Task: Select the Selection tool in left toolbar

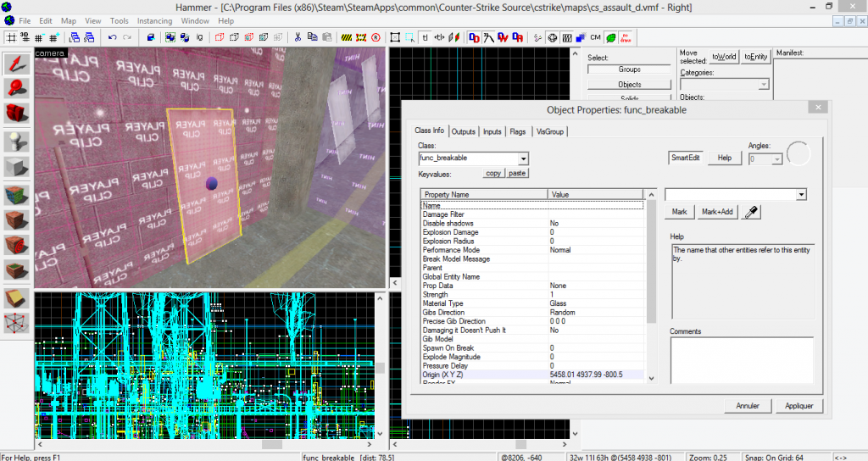Action: 17,63
